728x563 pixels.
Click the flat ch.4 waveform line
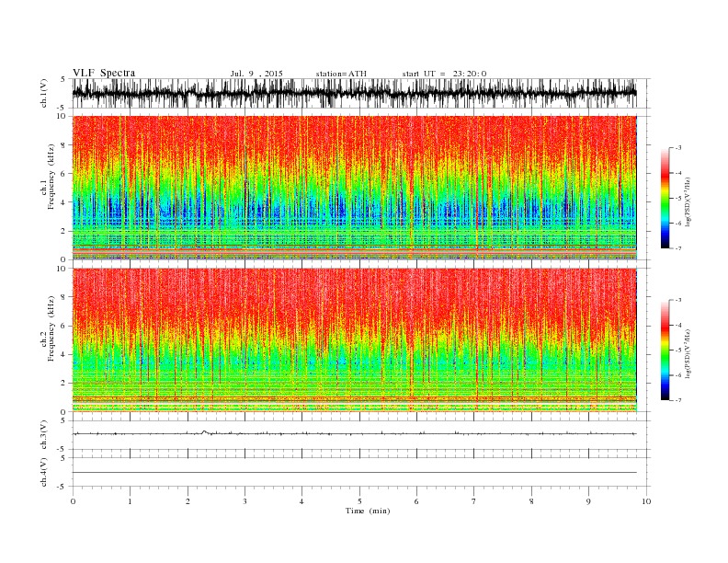(x=355, y=473)
